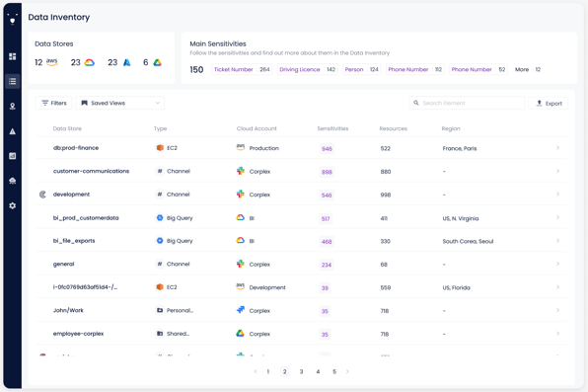Expand the bi_prod_customerdata row chevron
The height and width of the screenshot is (392, 588).
click(558, 218)
